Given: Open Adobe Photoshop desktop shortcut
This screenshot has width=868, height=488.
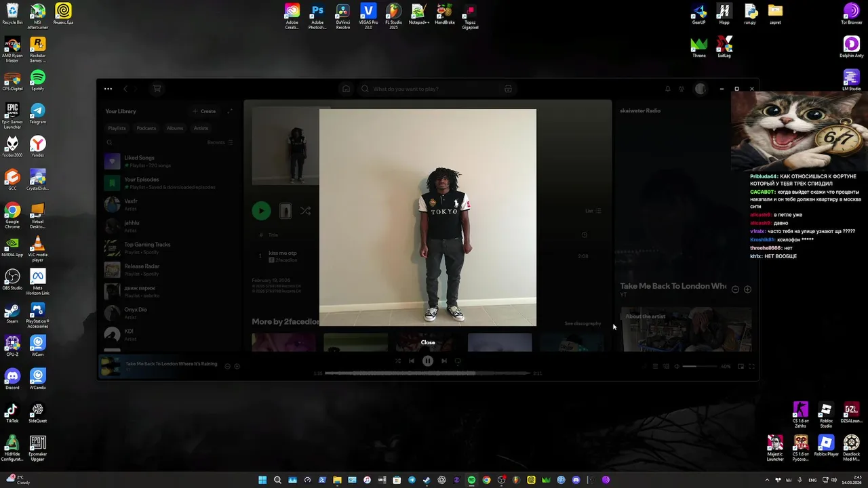Looking at the screenshot, I should [317, 16].
